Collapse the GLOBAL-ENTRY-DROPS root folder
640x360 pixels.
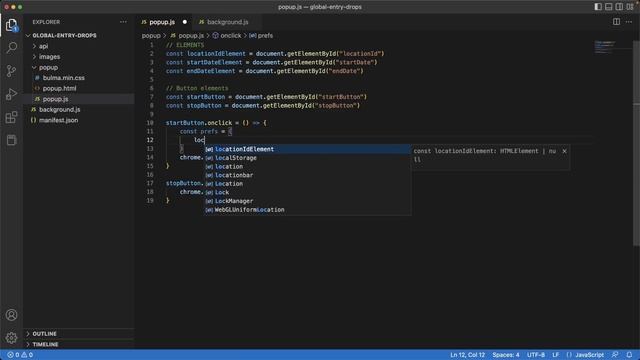64,36
